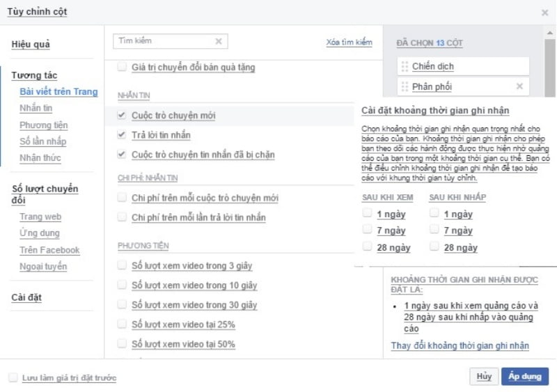This screenshot has height=392, width=557.
Task: Remove the Phân phối column with X
Action: point(519,86)
